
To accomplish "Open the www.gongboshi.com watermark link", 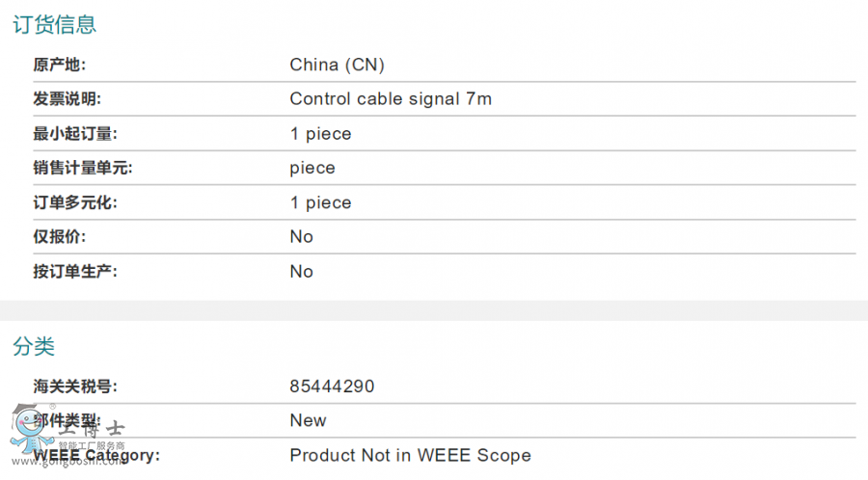I will coord(67,461).
